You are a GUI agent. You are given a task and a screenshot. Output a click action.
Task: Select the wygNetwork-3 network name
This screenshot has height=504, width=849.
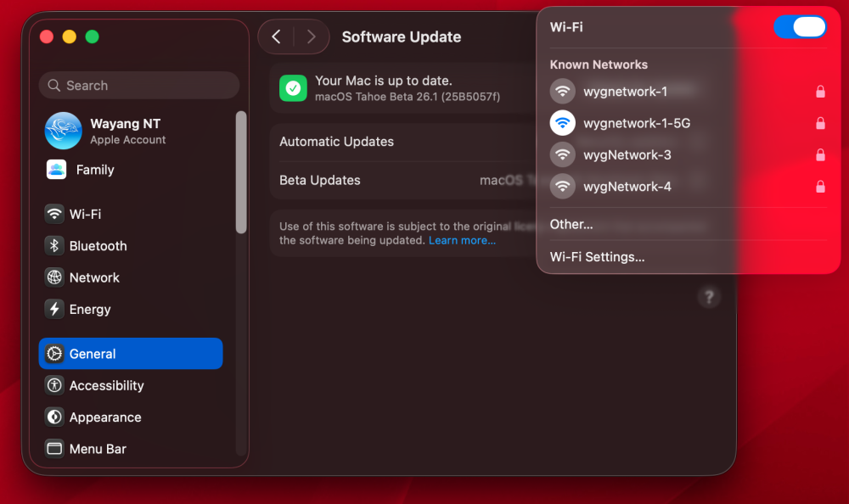pyautogui.click(x=627, y=154)
